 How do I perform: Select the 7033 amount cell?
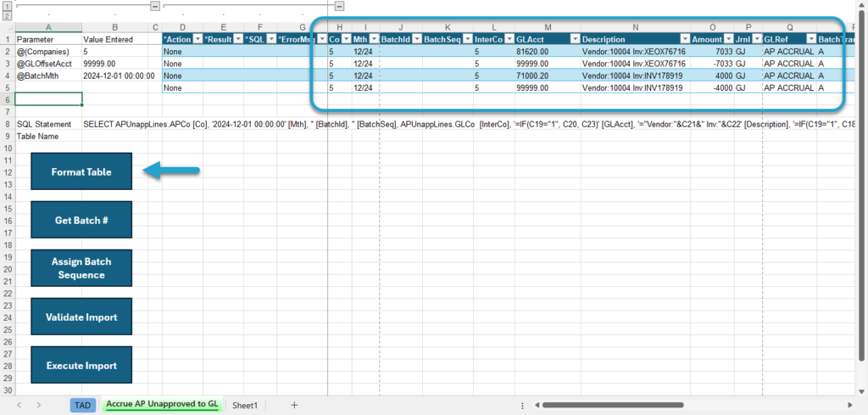click(x=712, y=52)
